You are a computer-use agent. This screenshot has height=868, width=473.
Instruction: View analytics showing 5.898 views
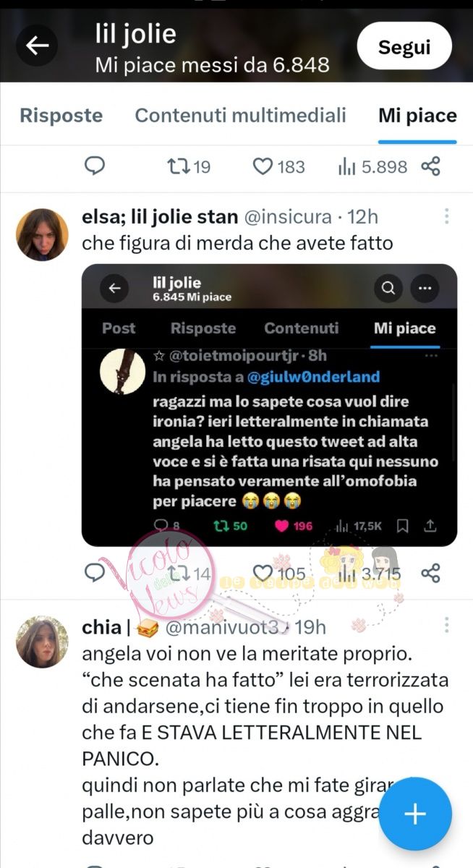[372, 167]
